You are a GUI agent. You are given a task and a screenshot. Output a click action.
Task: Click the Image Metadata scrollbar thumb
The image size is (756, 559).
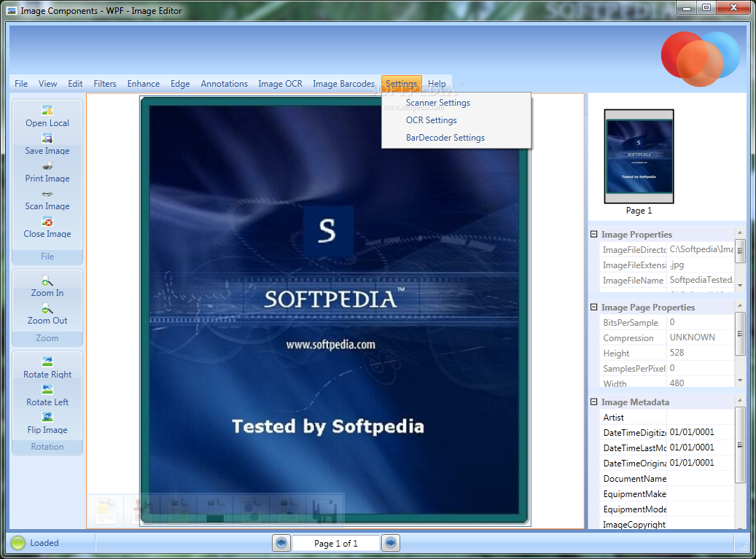tap(740, 445)
